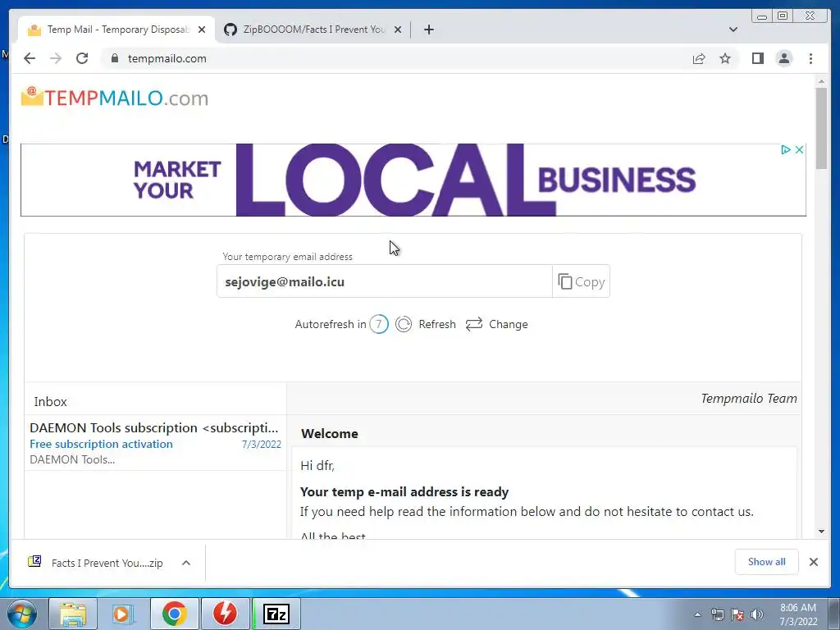Click the Refresh inbox text

[x=437, y=324]
